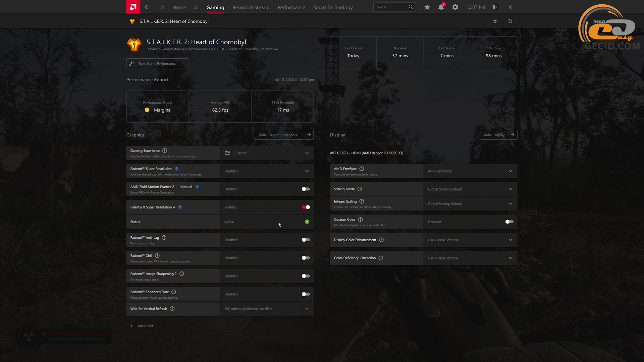644x362 pixels.
Task: Disable FidelityFX Super Resolution 4 toggle
Action: tap(306, 207)
